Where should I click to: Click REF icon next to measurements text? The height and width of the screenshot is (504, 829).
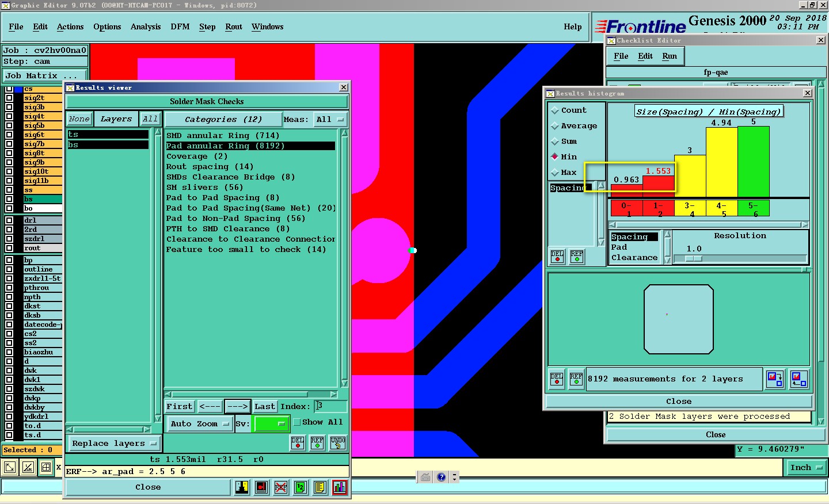(x=576, y=379)
